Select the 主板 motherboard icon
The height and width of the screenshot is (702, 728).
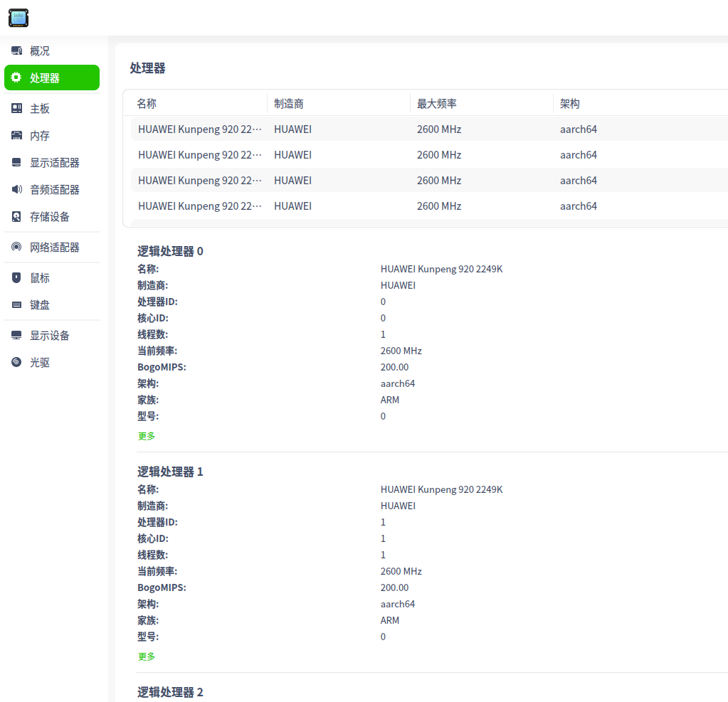point(16,108)
